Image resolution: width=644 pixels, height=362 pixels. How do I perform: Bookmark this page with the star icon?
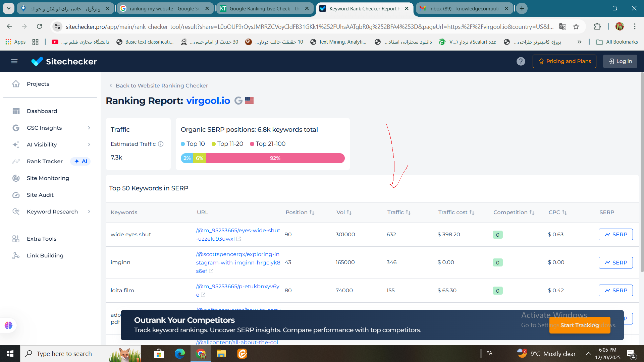576,26
